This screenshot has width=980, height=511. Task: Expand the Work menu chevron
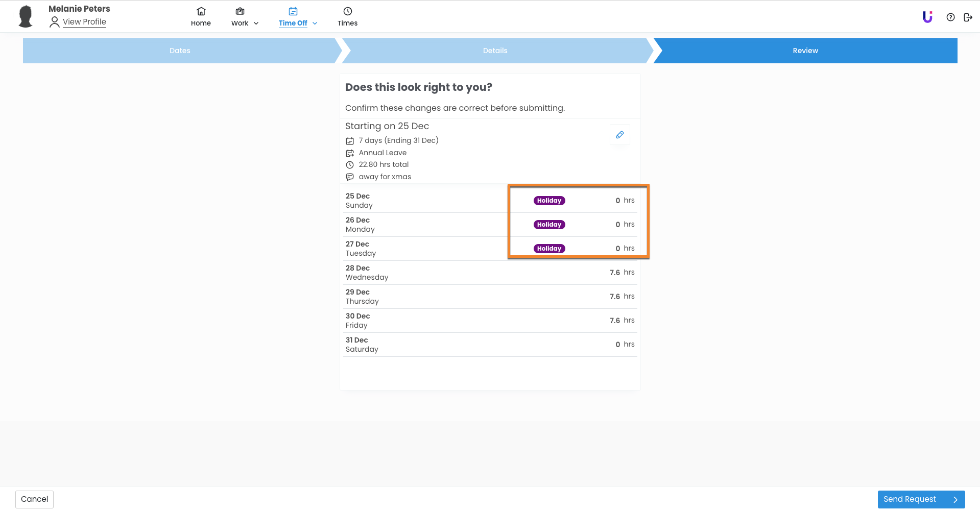[256, 23]
